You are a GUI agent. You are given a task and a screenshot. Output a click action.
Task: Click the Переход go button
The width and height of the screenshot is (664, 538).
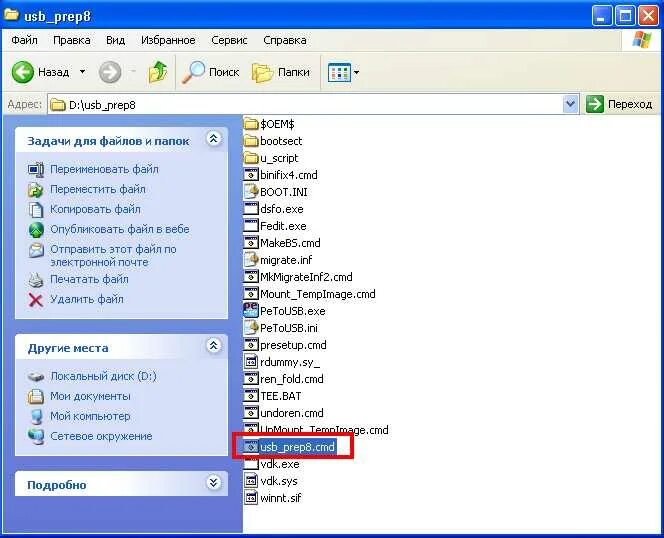(619, 104)
